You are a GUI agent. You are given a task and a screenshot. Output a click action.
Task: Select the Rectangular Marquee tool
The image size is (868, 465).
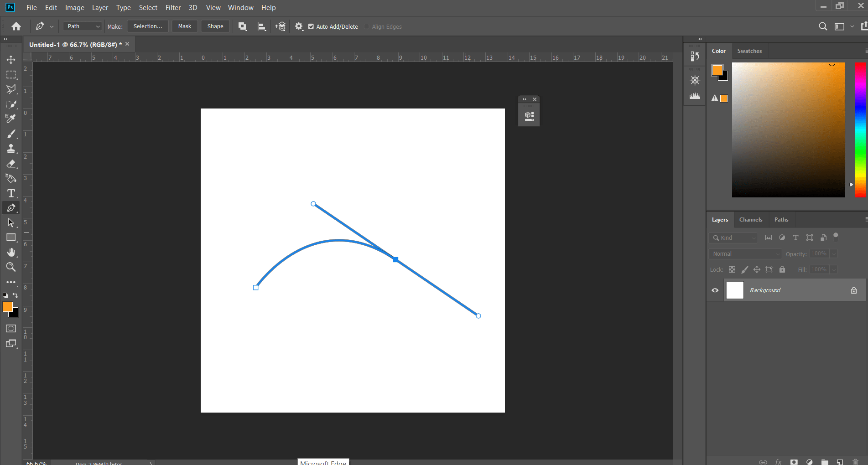11,74
